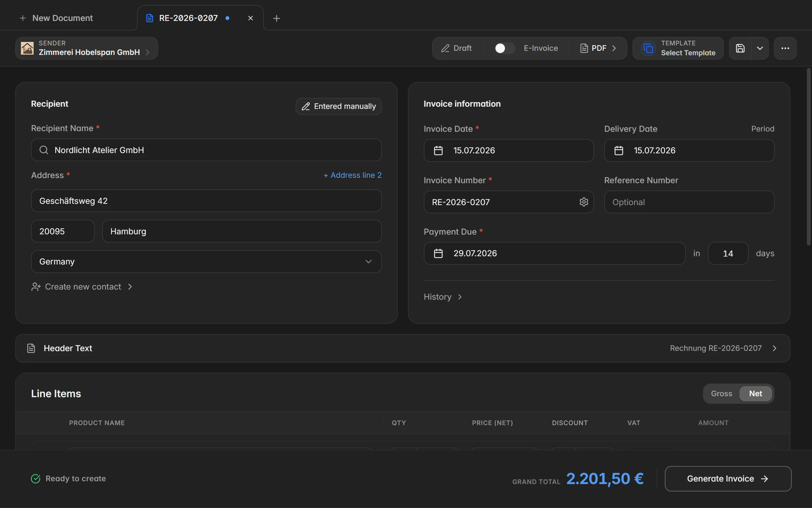
Task: Click the document icon on RE-2026-0207 tab
Action: 150,18
